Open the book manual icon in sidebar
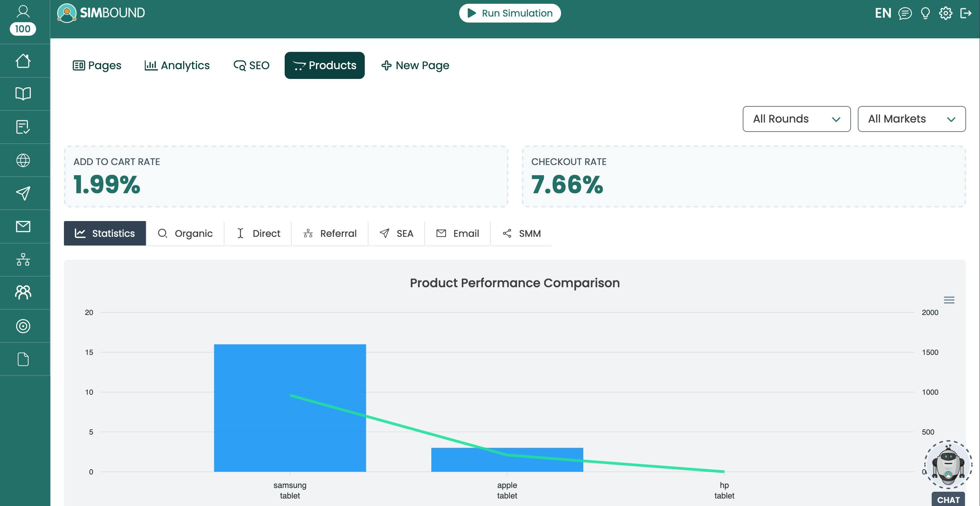This screenshot has height=506, width=980. (x=23, y=94)
